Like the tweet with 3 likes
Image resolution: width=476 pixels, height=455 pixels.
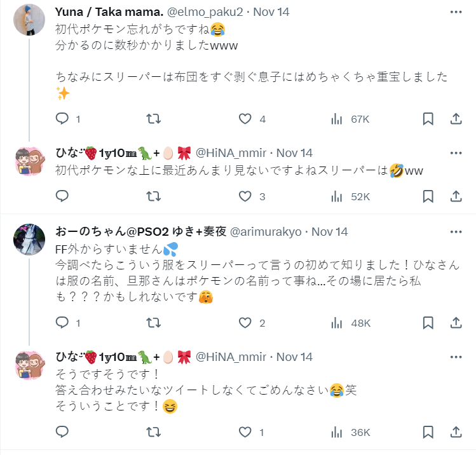[x=245, y=196]
